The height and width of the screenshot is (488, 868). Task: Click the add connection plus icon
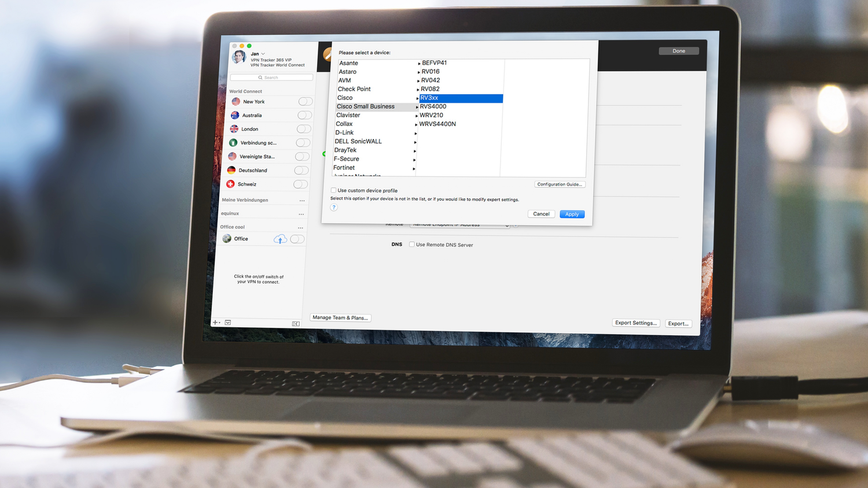[215, 322]
